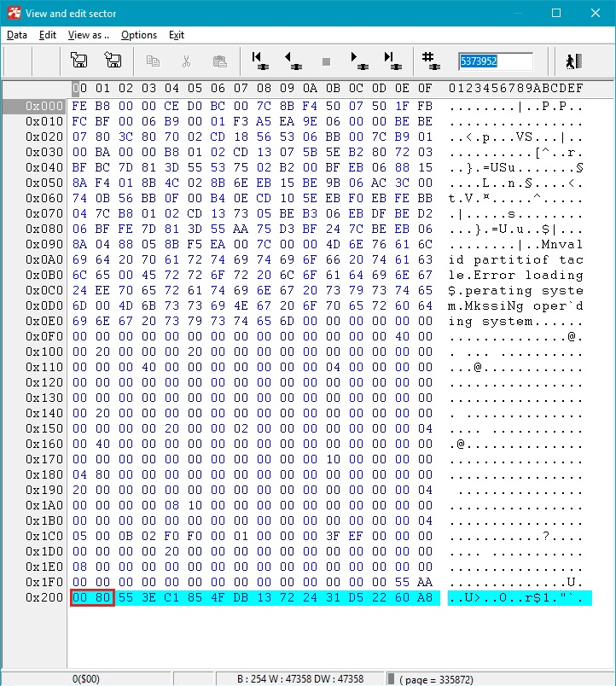Go to previous sector arrow
The image size is (616, 686).
point(293,61)
